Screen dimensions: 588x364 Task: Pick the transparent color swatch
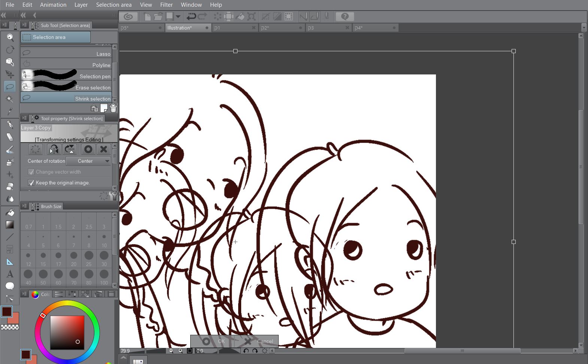10,327
